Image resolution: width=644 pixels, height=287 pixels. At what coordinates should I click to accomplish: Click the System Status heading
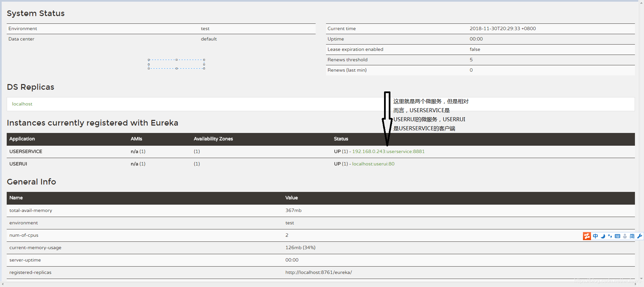36,13
